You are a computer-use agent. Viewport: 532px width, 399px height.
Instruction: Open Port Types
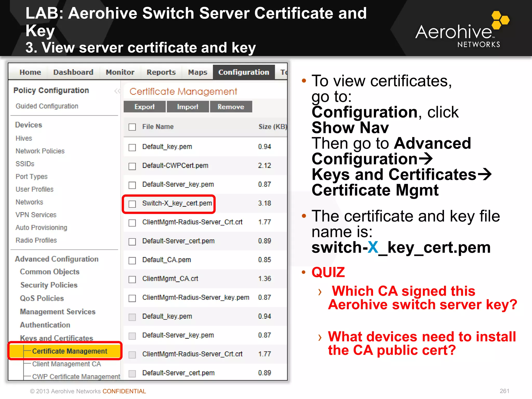click(31, 177)
